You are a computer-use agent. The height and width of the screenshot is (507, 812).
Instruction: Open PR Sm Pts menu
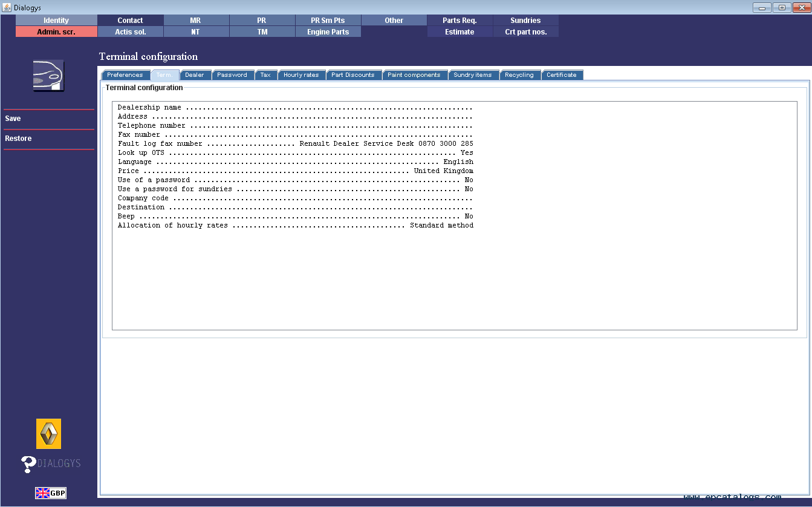328,21
